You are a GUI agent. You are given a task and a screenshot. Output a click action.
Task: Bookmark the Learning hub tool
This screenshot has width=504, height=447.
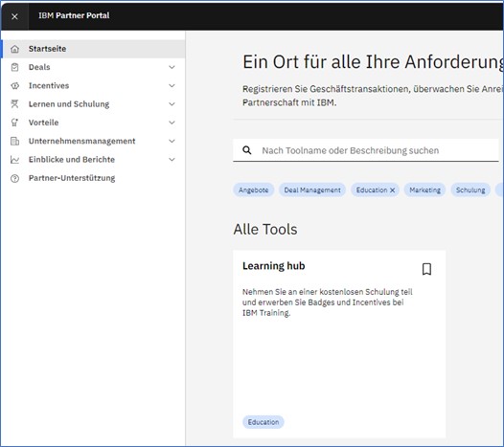pos(426,269)
